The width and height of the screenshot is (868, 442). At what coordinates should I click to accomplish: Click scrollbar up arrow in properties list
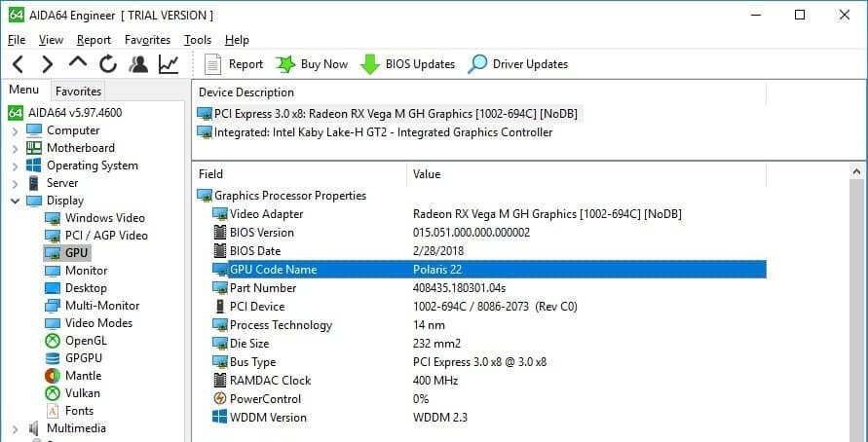(x=857, y=172)
